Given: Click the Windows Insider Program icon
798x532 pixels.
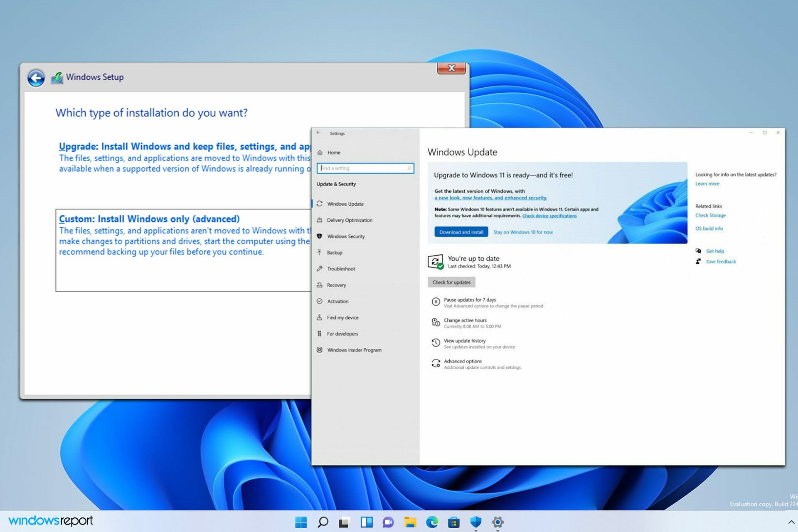Looking at the screenshot, I should [x=320, y=350].
